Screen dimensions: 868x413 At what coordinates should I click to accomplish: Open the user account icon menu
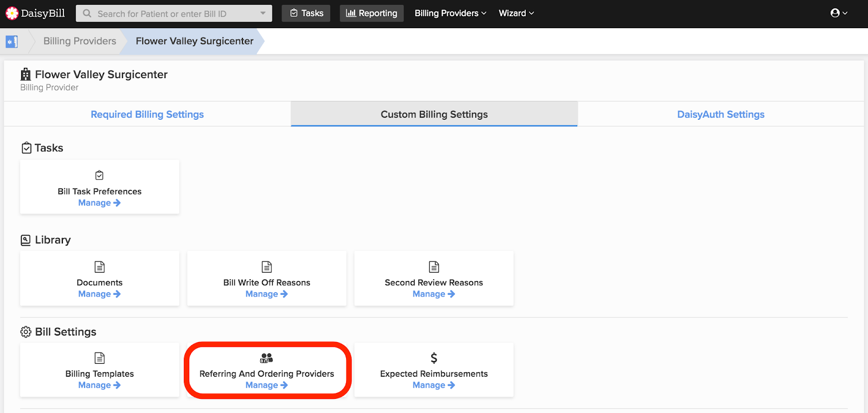click(x=839, y=13)
